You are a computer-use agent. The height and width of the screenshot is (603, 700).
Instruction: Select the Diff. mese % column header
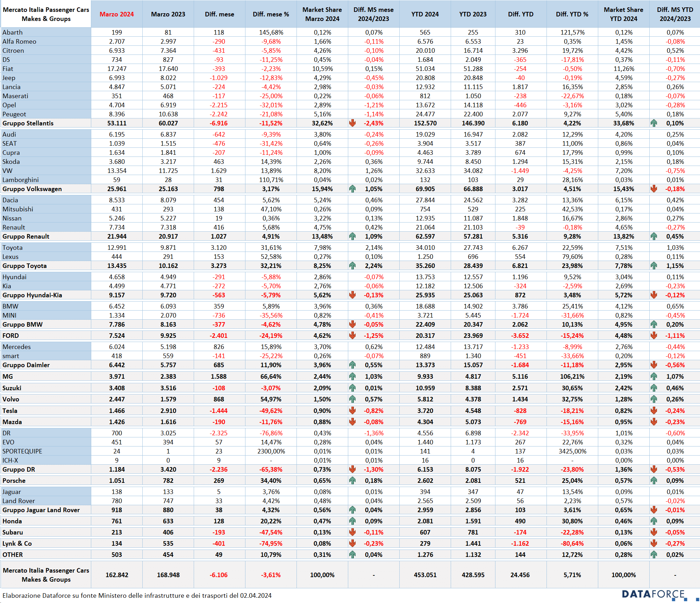coord(271,14)
